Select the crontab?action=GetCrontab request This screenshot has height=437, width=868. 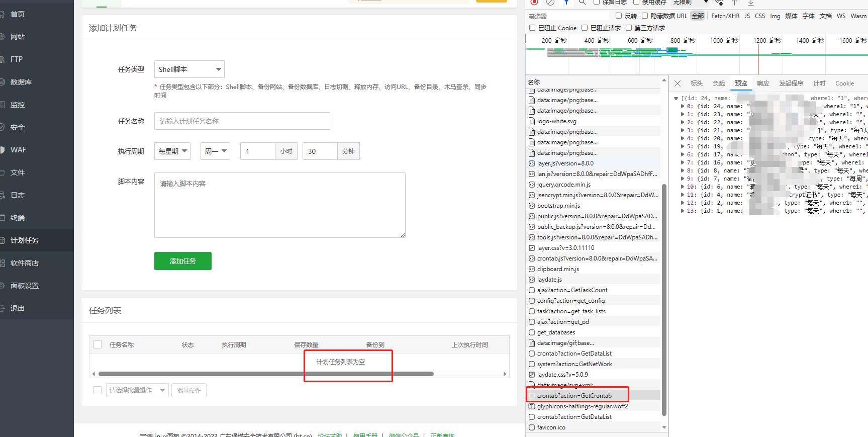pyautogui.click(x=574, y=396)
